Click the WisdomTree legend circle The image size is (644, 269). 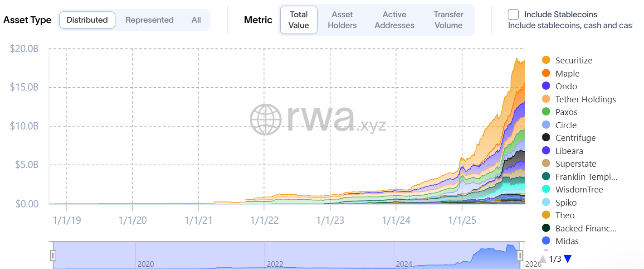[546, 189]
